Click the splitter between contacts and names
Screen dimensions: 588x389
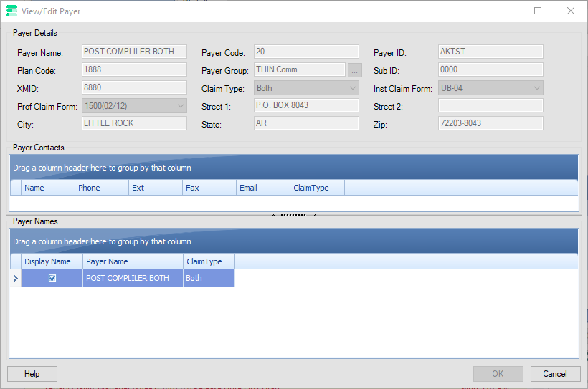[293, 215]
